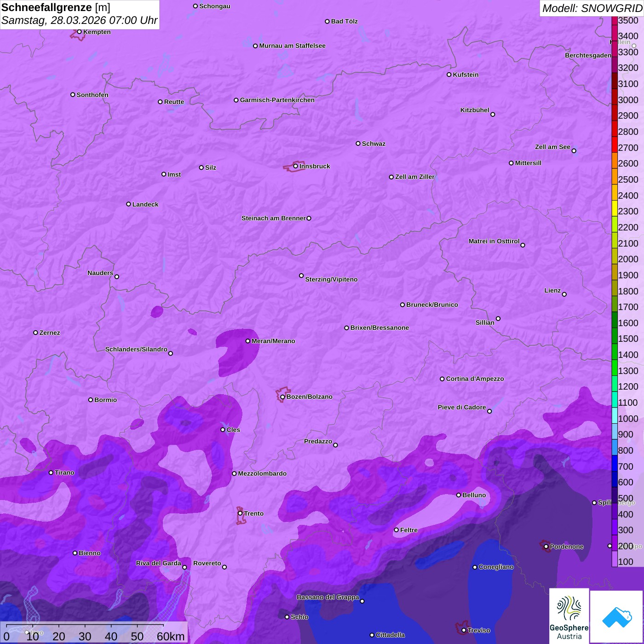Click the Bassano del Grappa label
Screen dimensions: 644x644
click(x=328, y=597)
